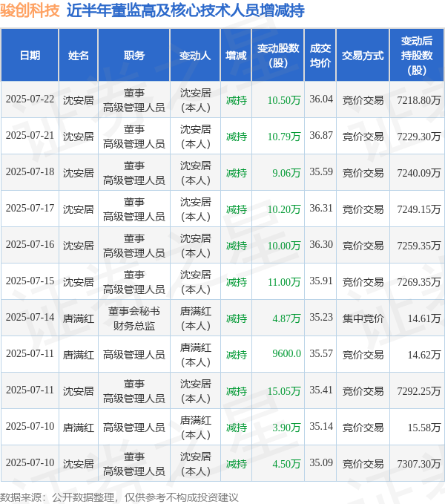This screenshot has height=504, width=445.
Task: Select the average price 35.57
Action: click(x=321, y=353)
